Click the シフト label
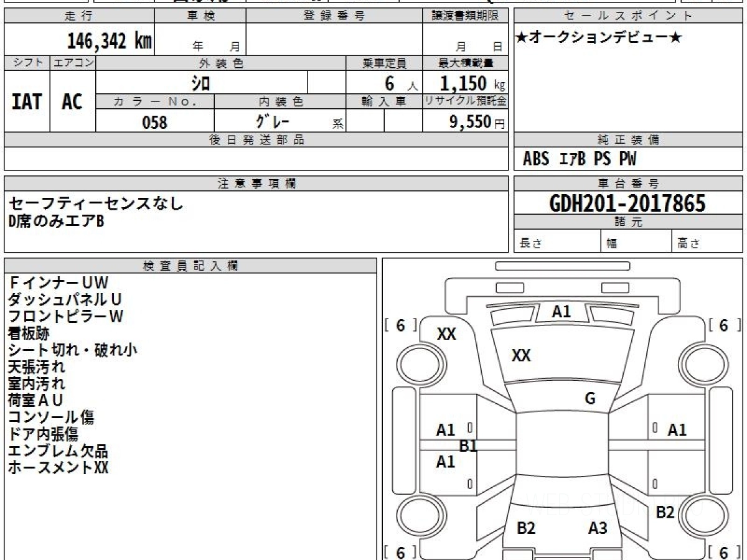 click(x=27, y=62)
